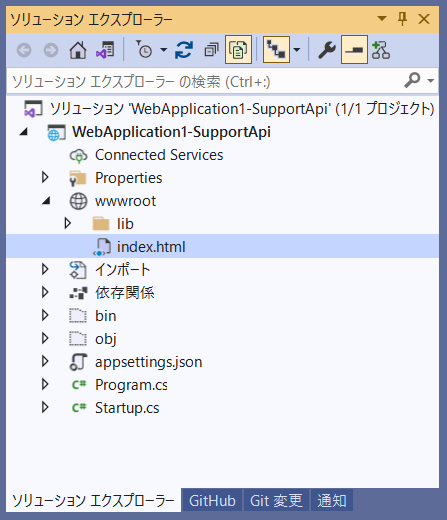Open Properties with the wrench icon

[327, 50]
